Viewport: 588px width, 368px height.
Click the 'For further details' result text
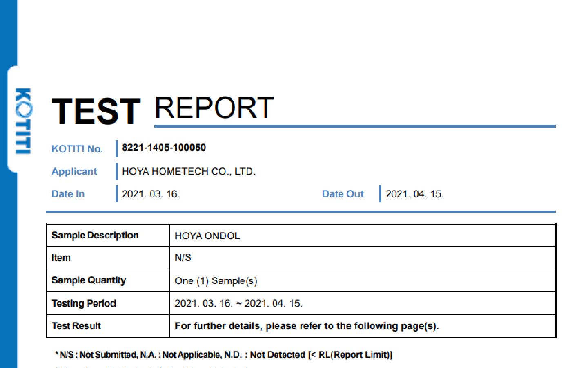click(x=307, y=326)
